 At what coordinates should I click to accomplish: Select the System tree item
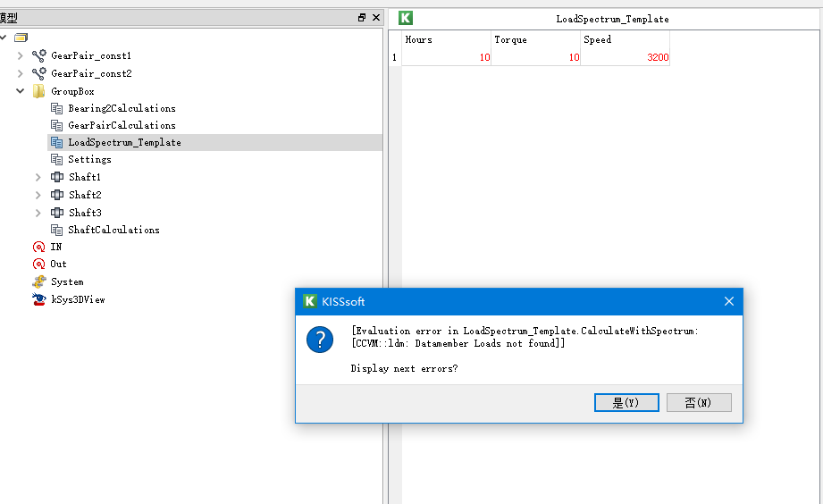click(67, 281)
